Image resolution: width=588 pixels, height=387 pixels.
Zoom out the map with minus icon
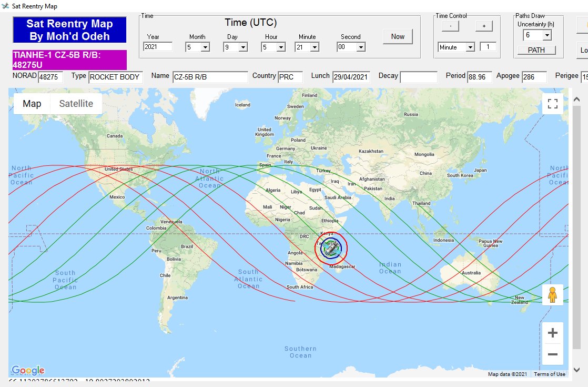pyautogui.click(x=552, y=354)
